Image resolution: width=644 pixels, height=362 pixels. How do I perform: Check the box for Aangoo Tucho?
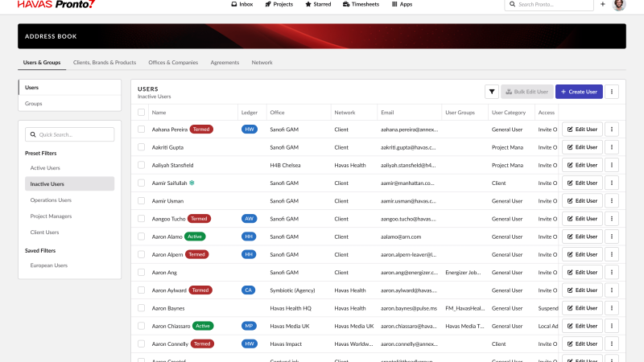142,219
